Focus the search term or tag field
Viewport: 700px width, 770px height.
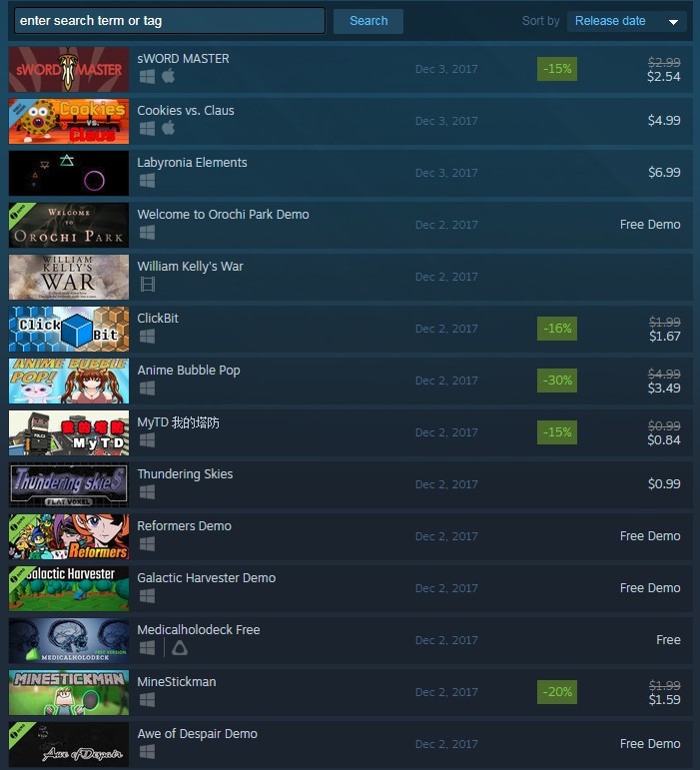170,21
